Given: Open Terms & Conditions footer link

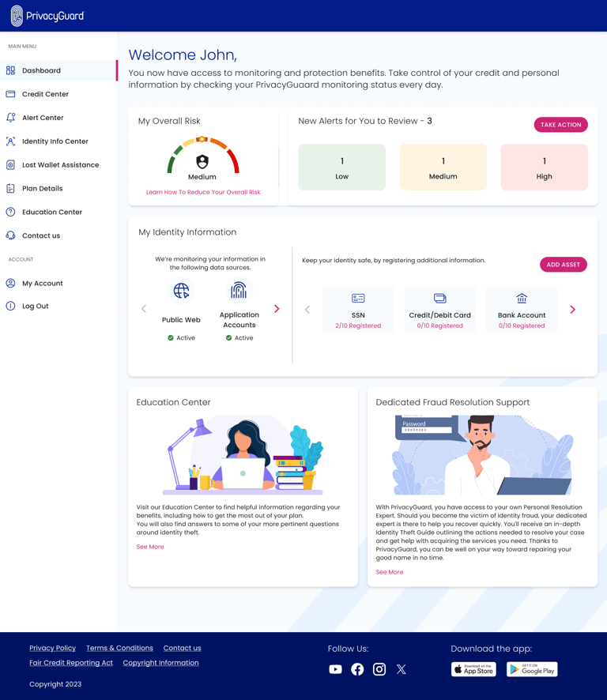Looking at the screenshot, I should click(119, 648).
